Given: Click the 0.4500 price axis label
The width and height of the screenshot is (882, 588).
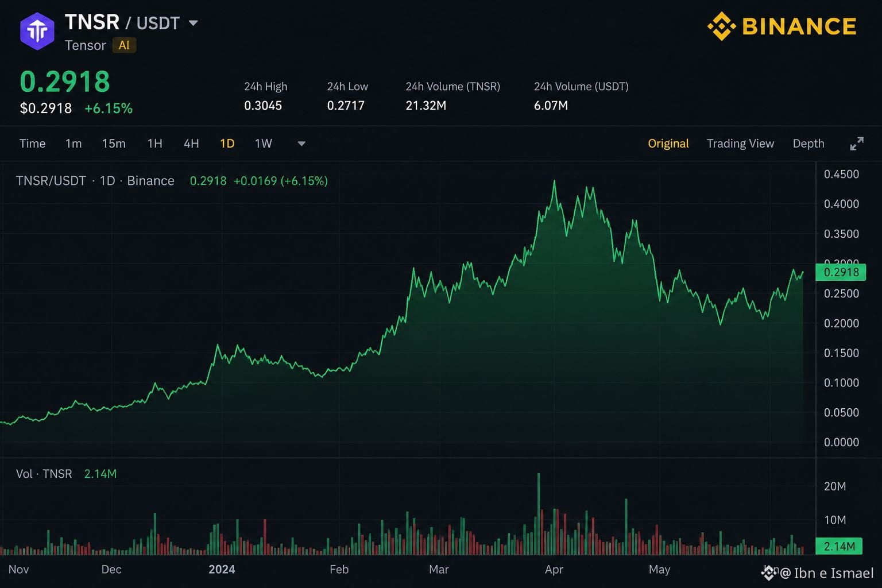Looking at the screenshot, I should click(841, 174).
